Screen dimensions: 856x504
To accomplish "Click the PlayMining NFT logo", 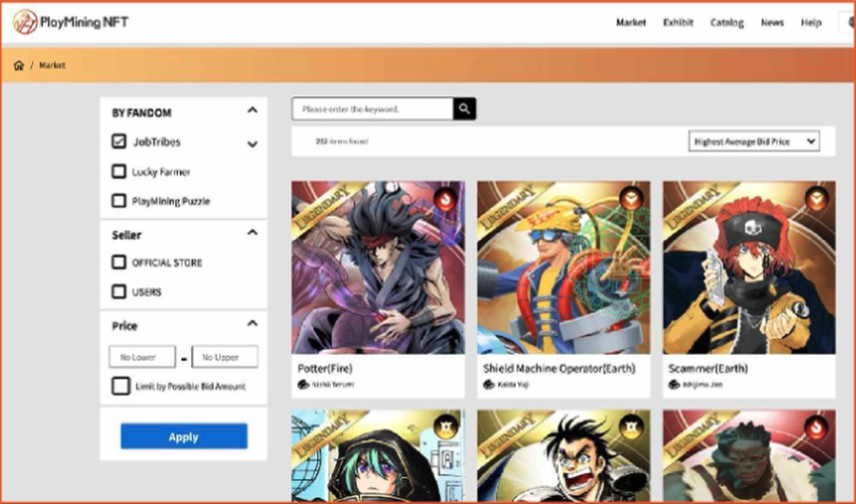I will [71, 22].
